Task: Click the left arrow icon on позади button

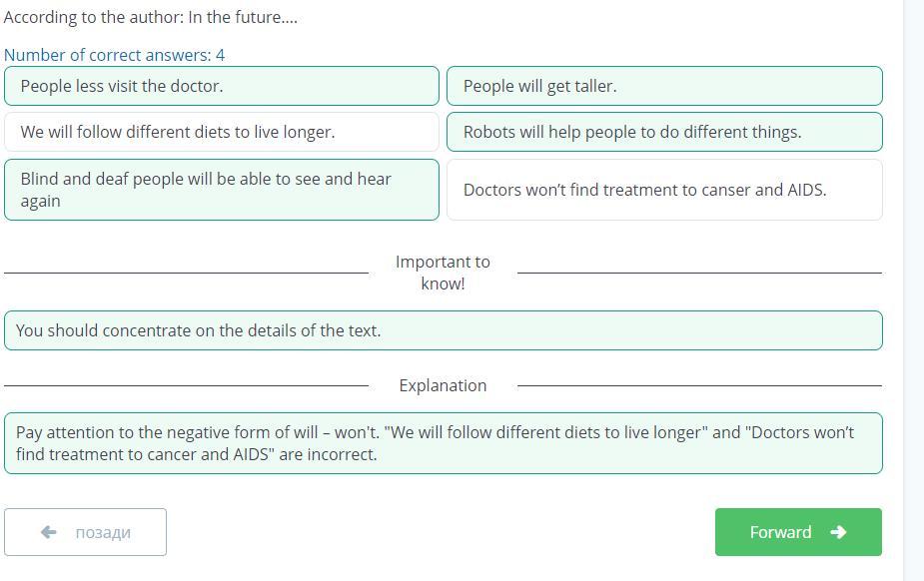Action: (48, 532)
